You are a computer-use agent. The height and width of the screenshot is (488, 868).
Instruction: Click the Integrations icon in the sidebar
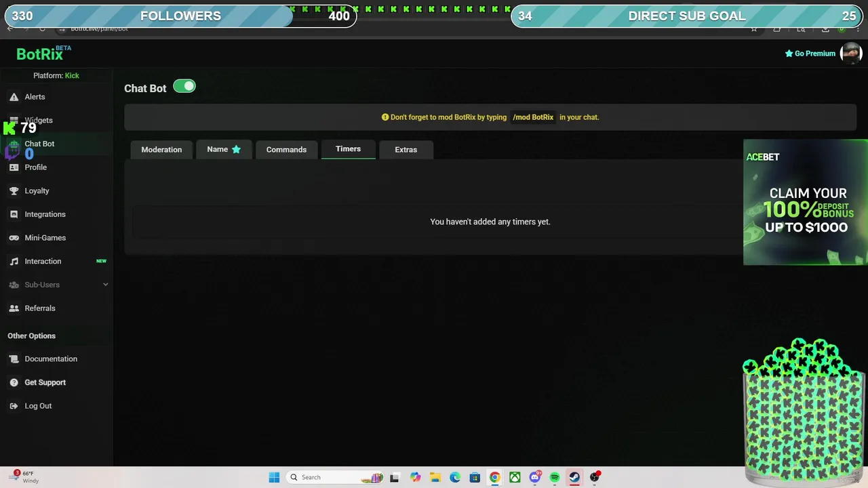(14, 214)
